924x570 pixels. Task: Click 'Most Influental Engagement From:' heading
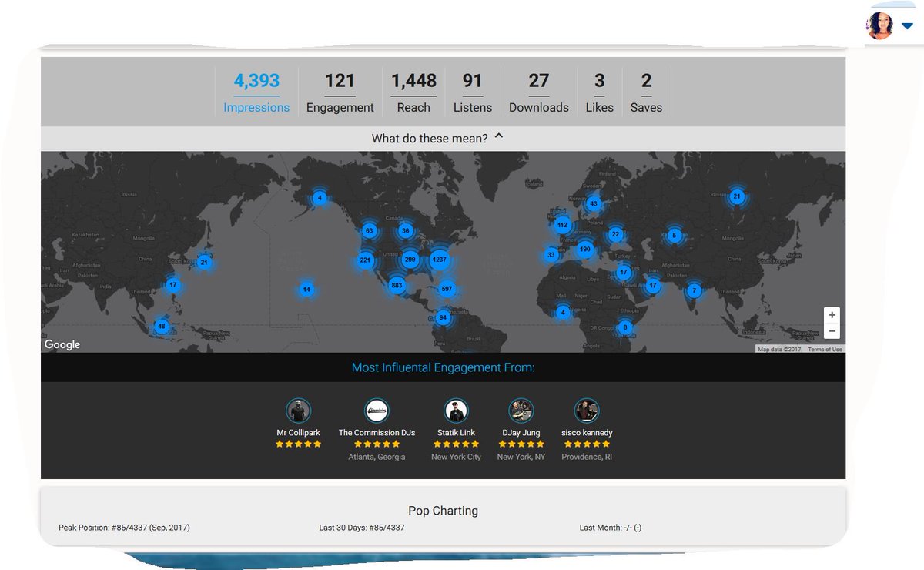[x=443, y=367]
